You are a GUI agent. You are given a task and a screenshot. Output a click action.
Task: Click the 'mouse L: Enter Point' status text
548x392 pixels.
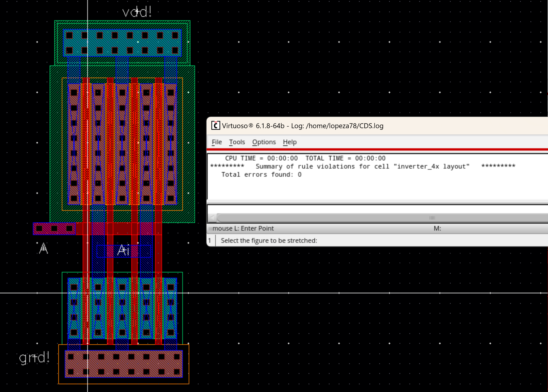coord(243,229)
